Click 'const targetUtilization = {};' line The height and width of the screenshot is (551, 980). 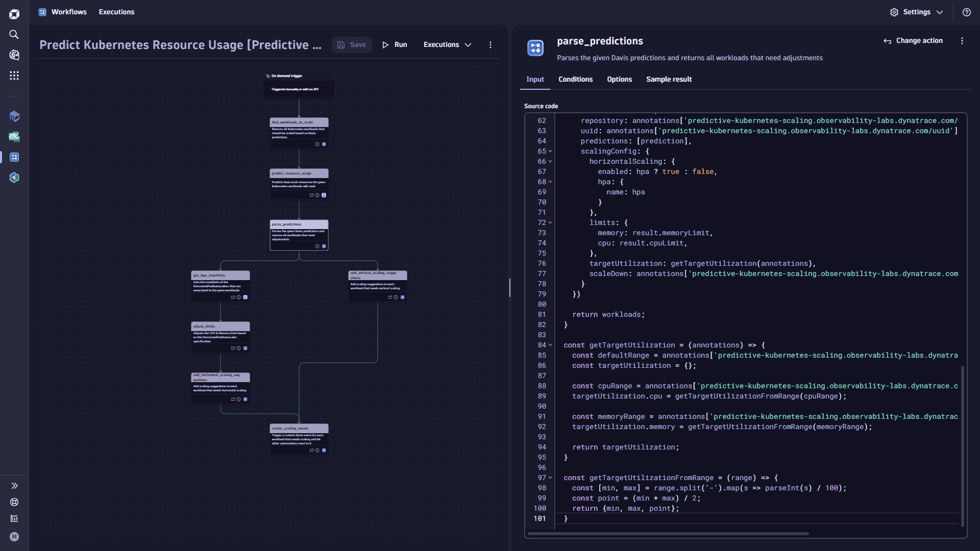coord(634,366)
